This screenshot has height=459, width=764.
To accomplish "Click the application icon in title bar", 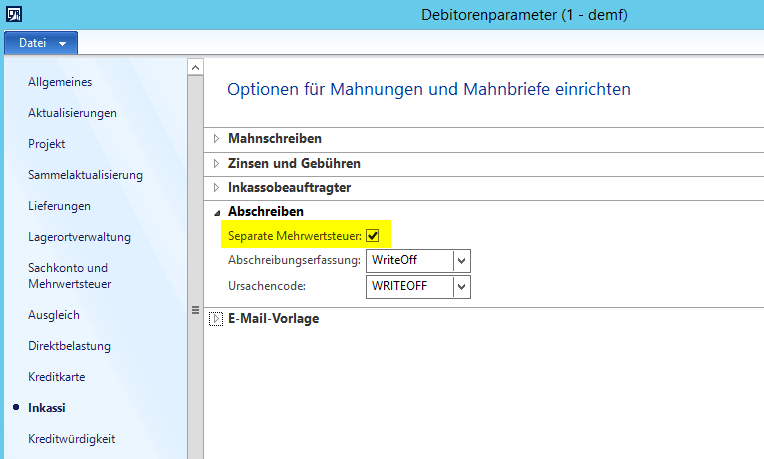I will (x=13, y=14).
